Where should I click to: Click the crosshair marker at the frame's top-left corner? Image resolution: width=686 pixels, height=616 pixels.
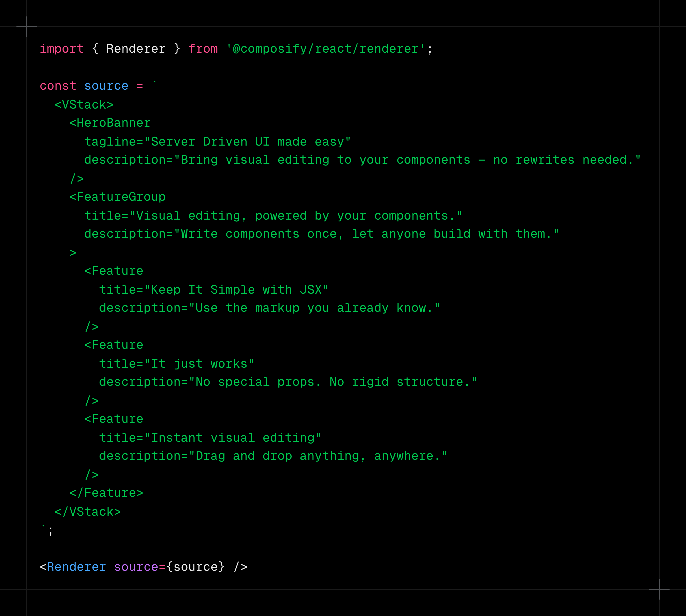pos(27,26)
